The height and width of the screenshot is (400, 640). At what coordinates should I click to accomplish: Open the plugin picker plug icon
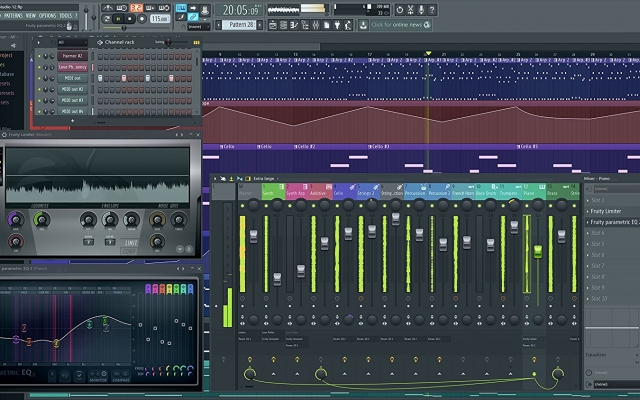point(337,25)
